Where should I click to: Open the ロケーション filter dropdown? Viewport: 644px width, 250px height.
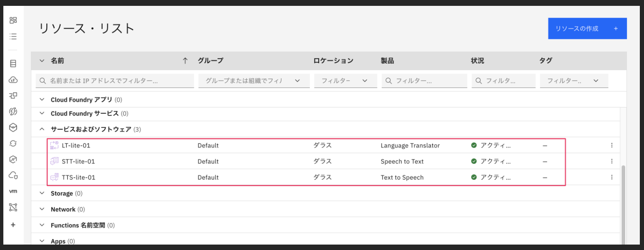click(x=345, y=81)
